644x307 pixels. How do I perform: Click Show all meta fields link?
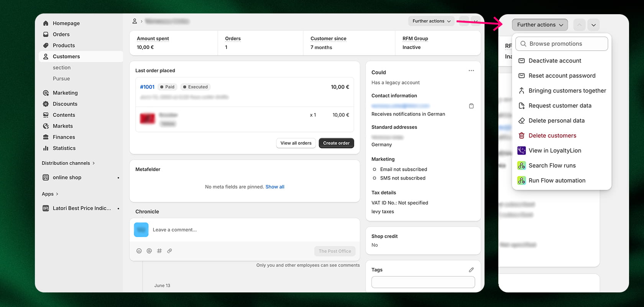coord(275,187)
